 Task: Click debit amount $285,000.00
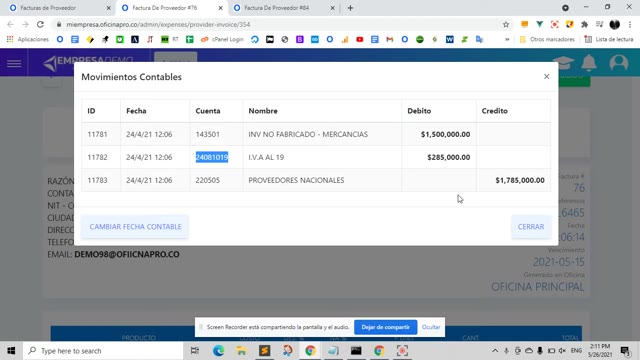(x=449, y=157)
